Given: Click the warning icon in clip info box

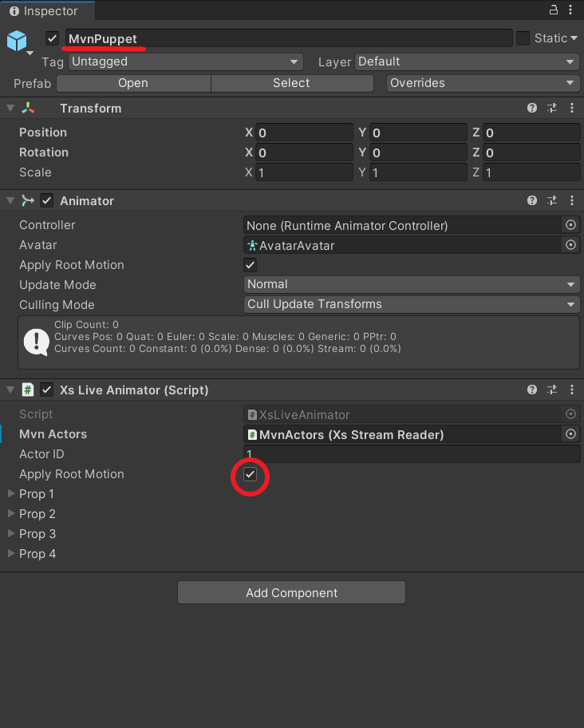Looking at the screenshot, I should (36, 342).
